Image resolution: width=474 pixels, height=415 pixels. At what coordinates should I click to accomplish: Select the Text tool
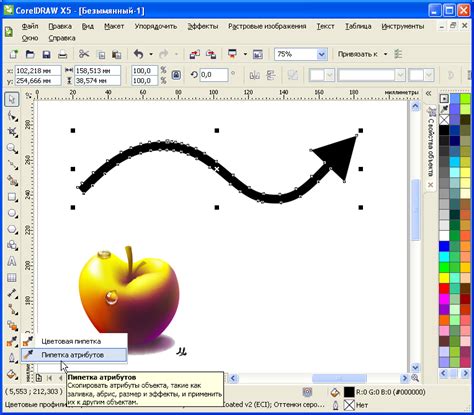pos(12,261)
